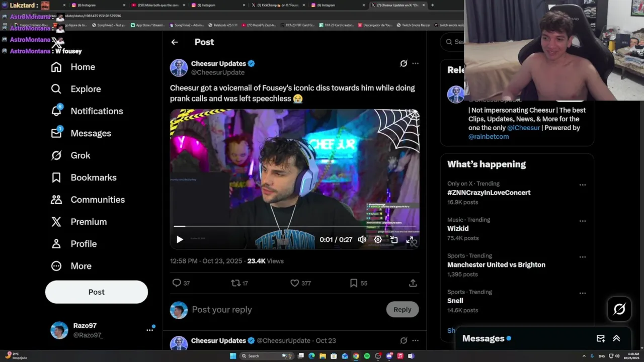Image resolution: width=644 pixels, height=362 pixels.
Task: Go back using the Post arrow
Action: 175,42
